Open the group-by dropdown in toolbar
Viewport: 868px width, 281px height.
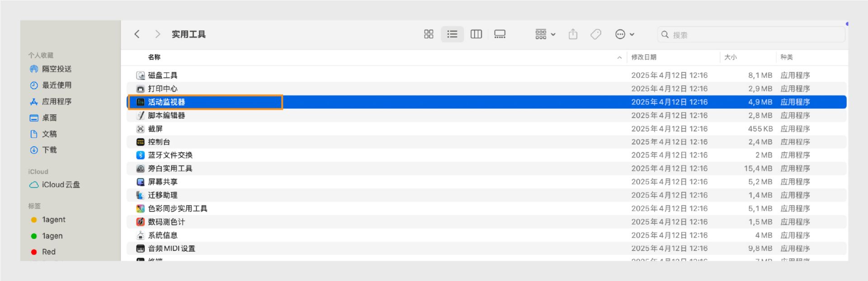click(x=545, y=34)
